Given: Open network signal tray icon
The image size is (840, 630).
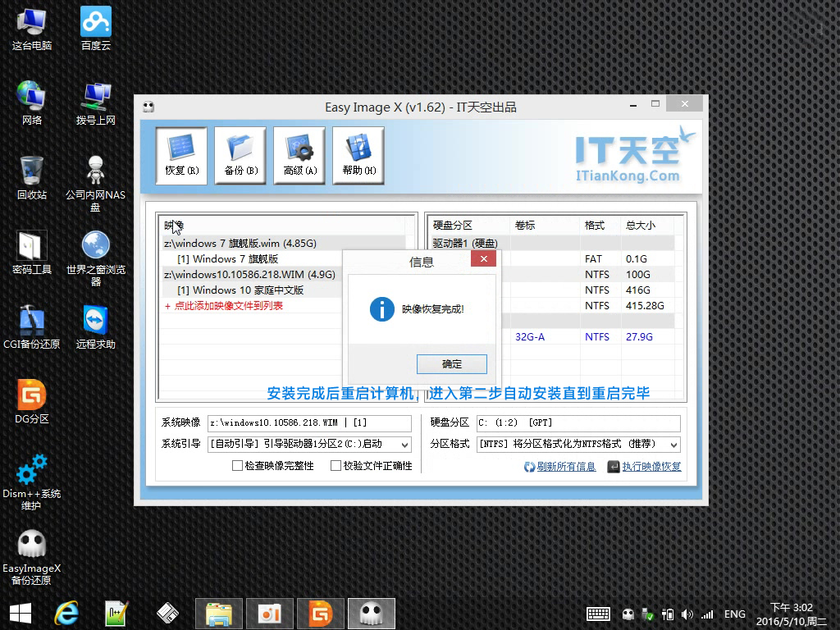Looking at the screenshot, I should coord(707,614).
